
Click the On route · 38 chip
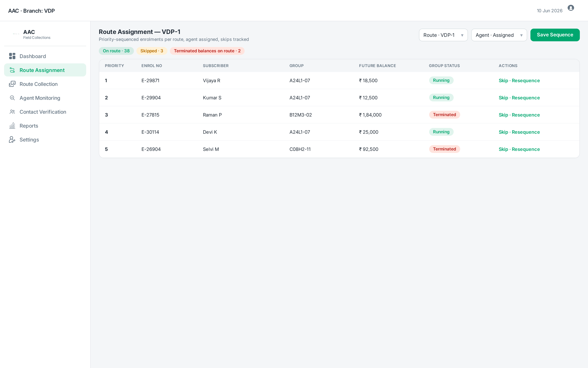click(116, 51)
